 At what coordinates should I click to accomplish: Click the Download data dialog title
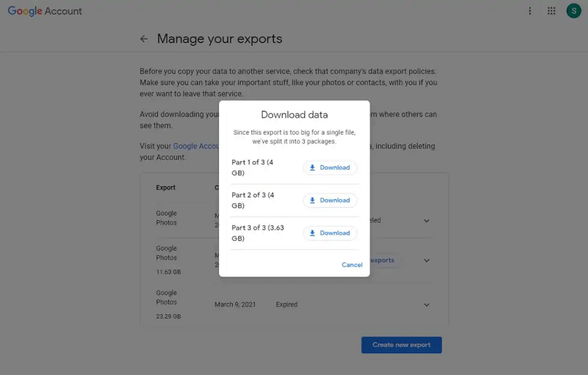point(295,114)
